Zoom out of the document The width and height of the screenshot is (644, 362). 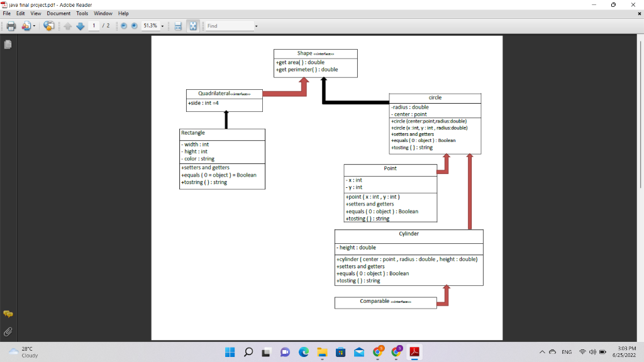coord(123,26)
